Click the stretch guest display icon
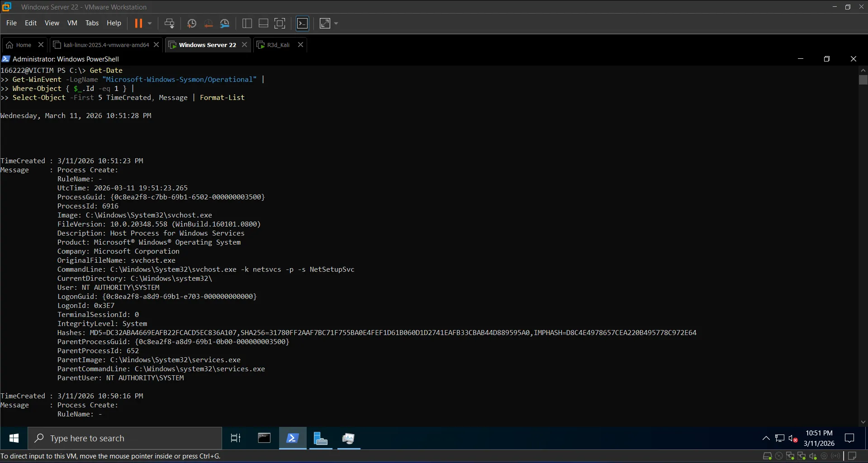Image resolution: width=868 pixels, height=463 pixels. click(x=325, y=23)
